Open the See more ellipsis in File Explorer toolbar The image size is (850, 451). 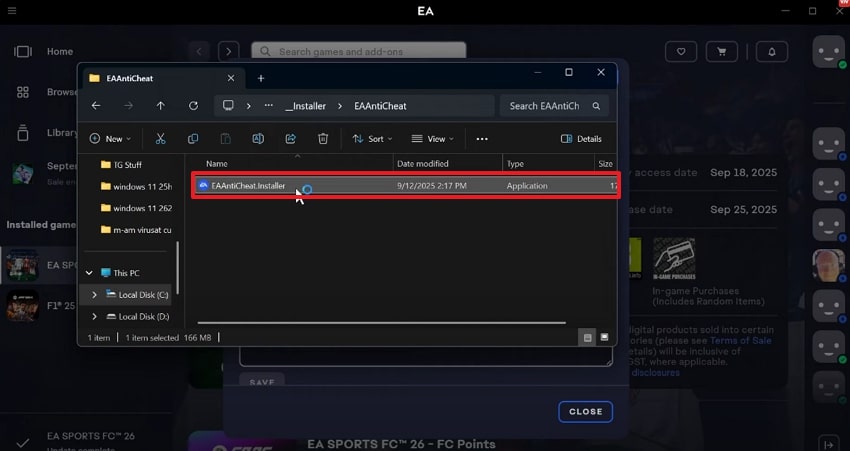[482, 139]
